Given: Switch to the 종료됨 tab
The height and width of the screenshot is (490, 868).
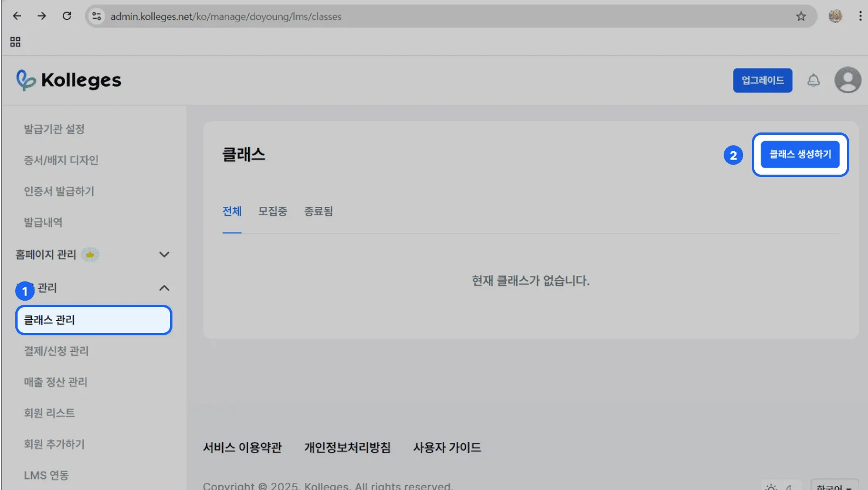Looking at the screenshot, I should pyautogui.click(x=318, y=212).
